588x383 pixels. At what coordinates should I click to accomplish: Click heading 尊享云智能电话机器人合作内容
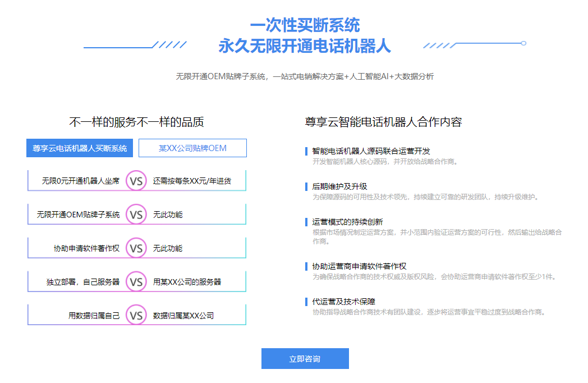coord(383,122)
